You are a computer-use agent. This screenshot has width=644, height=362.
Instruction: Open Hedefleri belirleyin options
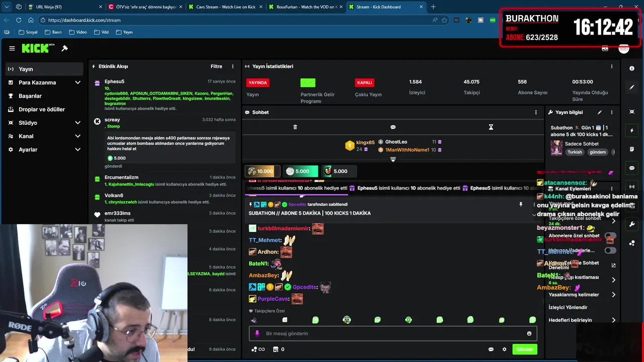pyautogui.click(x=613, y=320)
